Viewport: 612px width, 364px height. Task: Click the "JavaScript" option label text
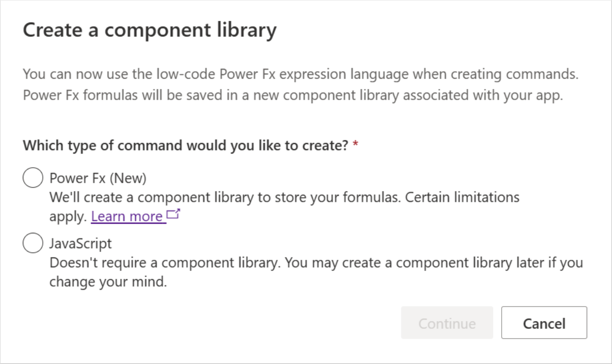click(x=80, y=244)
